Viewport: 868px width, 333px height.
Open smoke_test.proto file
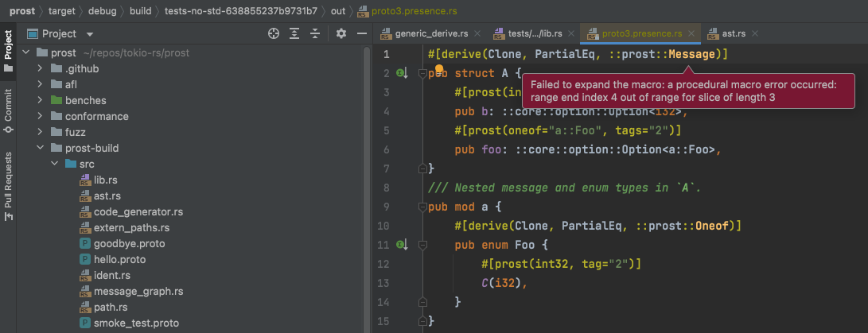tap(136, 323)
